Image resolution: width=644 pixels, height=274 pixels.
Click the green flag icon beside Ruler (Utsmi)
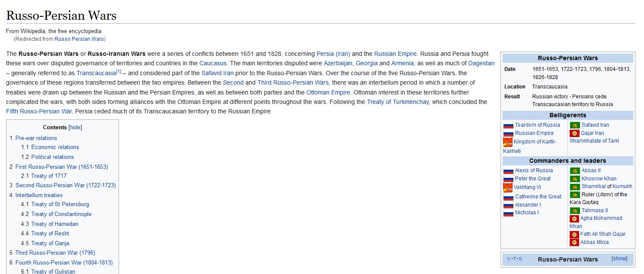575,195
